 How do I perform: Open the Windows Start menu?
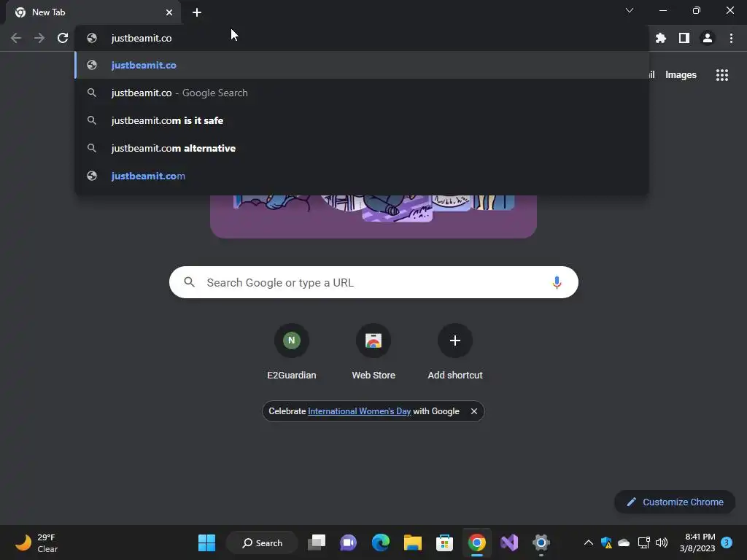click(206, 542)
